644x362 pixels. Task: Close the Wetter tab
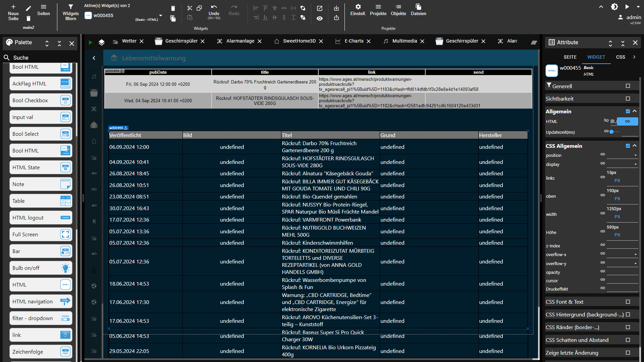click(142, 41)
